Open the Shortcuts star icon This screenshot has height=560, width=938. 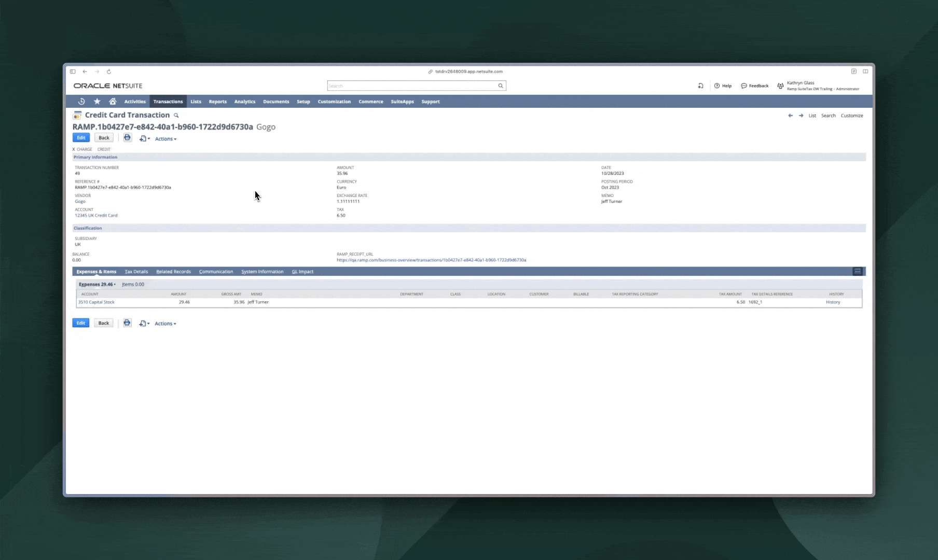click(x=97, y=102)
